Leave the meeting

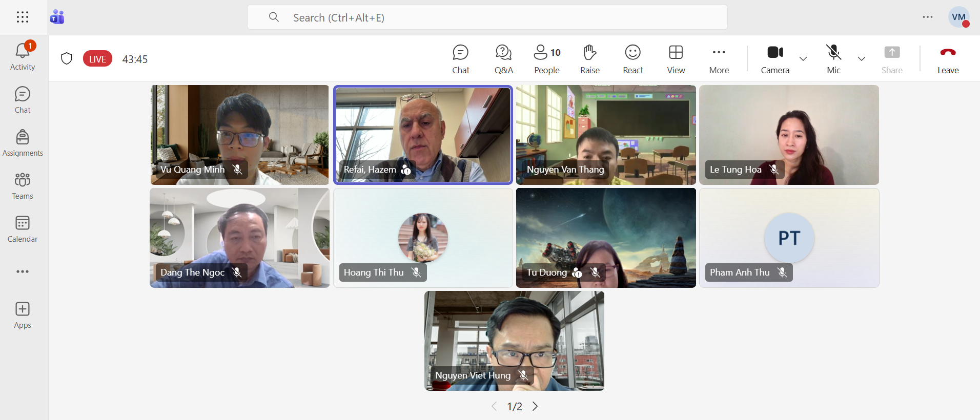tap(948, 59)
